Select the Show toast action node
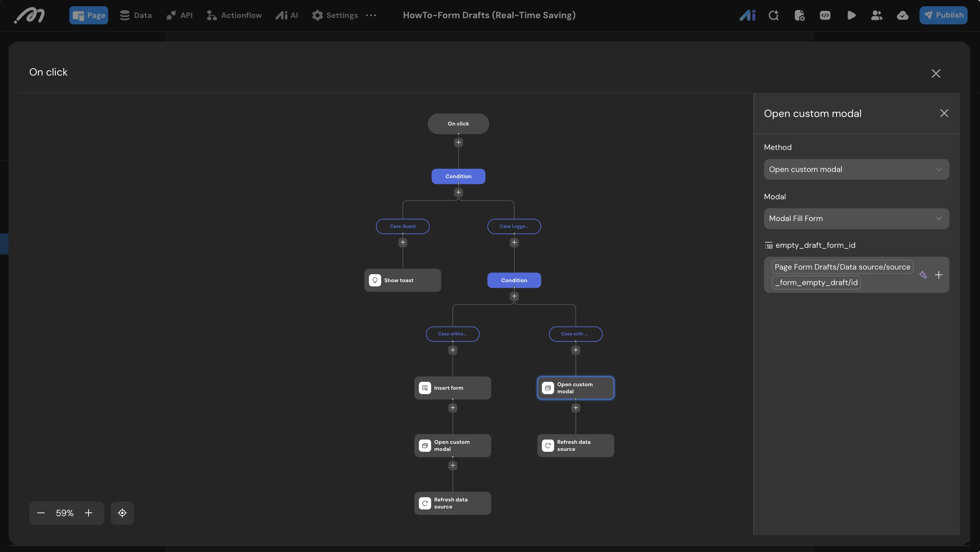 (402, 280)
